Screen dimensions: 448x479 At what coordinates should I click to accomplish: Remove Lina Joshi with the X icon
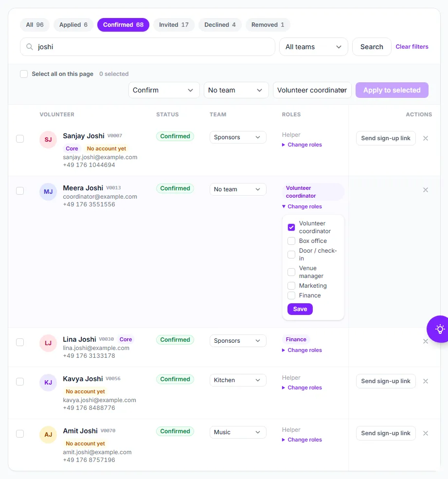[426, 341]
